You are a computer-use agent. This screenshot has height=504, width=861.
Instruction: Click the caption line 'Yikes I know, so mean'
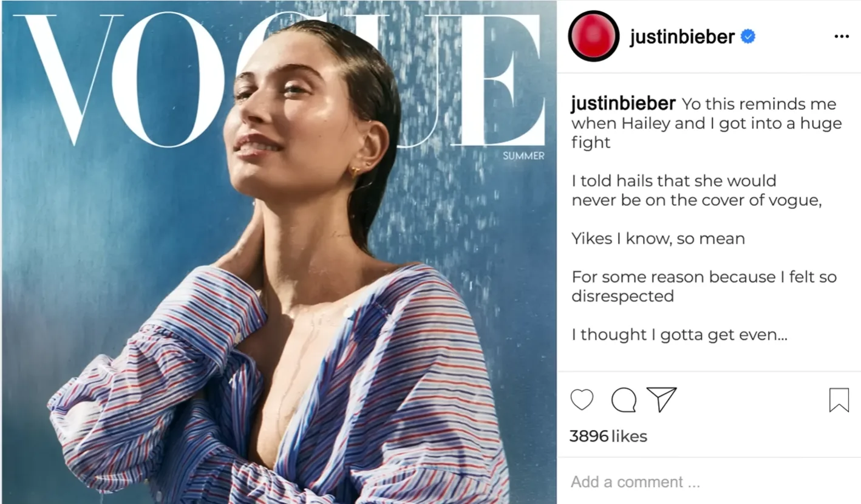point(658,239)
